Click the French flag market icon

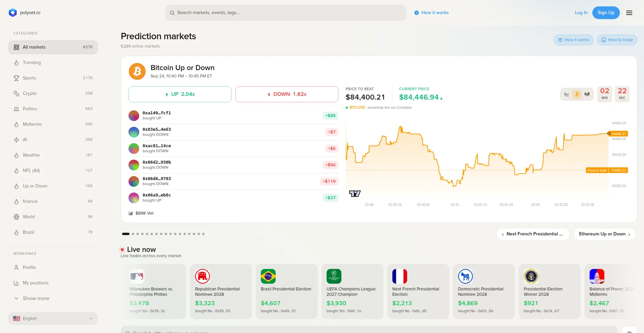coord(400,276)
